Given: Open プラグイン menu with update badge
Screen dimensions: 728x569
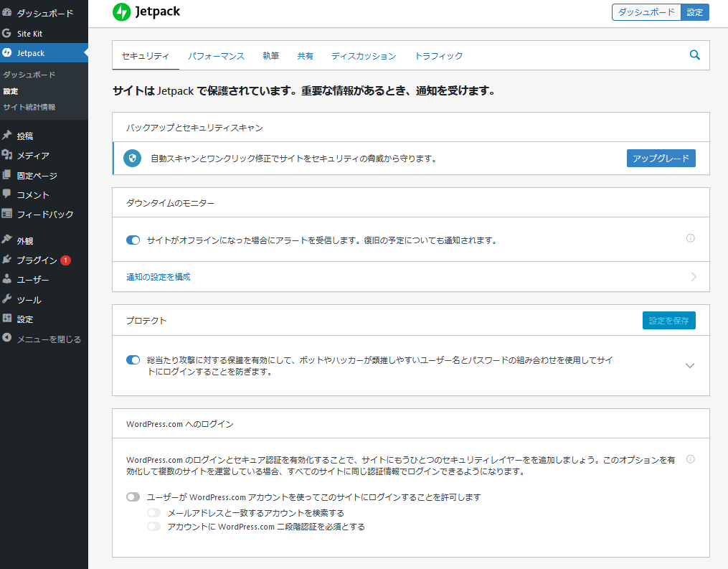Looking at the screenshot, I should (37, 260).
